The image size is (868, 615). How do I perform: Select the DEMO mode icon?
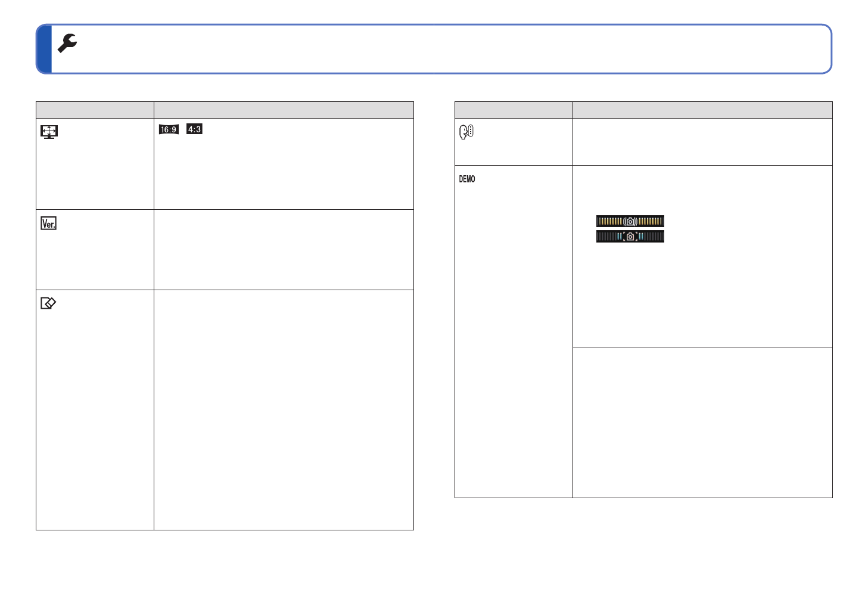tap(467, 179)
